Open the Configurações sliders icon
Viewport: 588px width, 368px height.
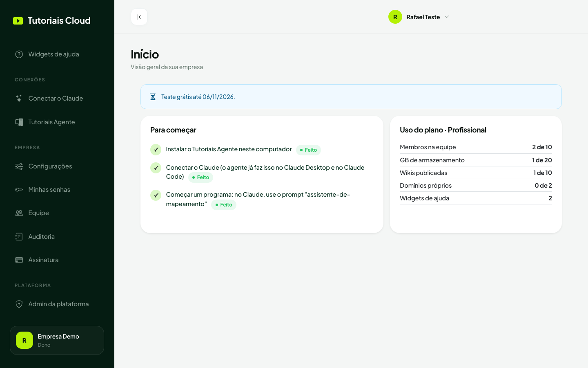[19, 166]
